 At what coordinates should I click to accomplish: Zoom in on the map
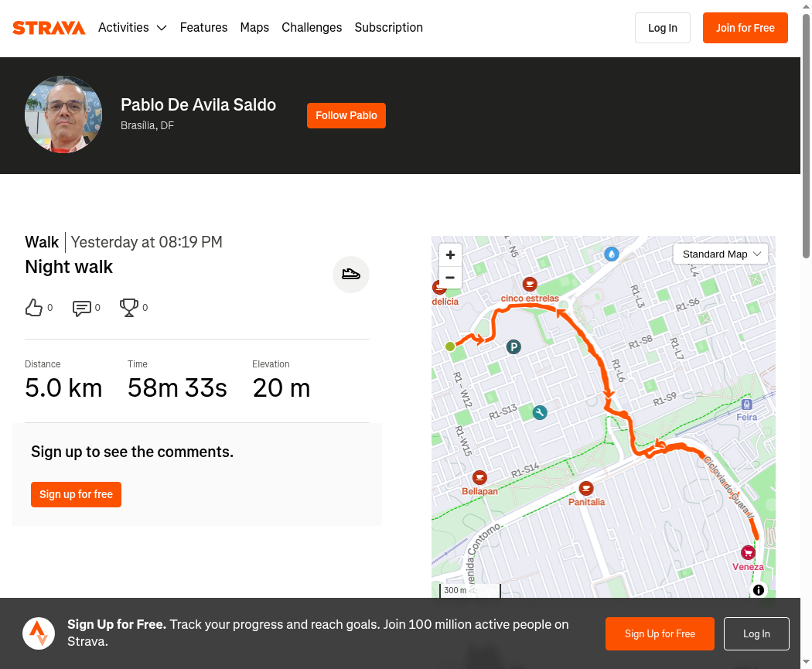pyautogui.click(x=450, y=254)
